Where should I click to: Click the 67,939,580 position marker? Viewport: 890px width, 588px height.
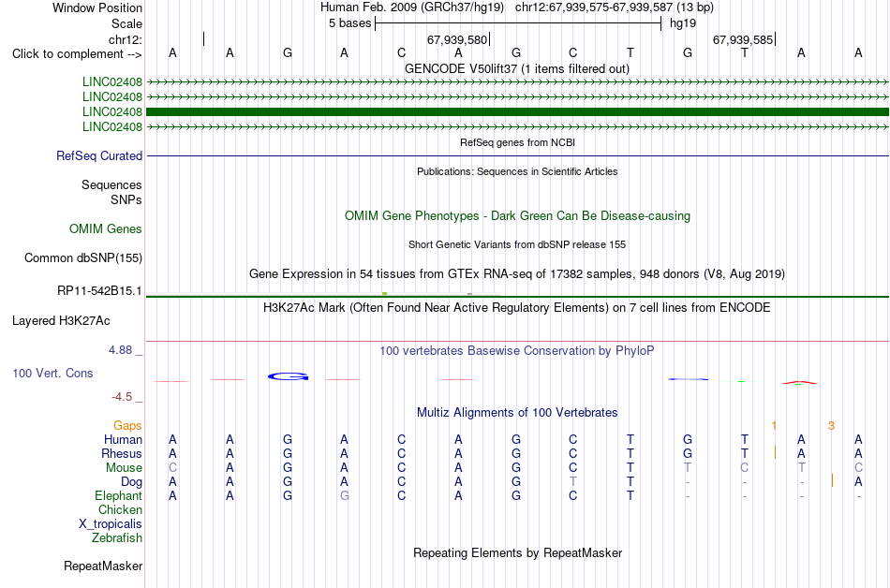457,39
